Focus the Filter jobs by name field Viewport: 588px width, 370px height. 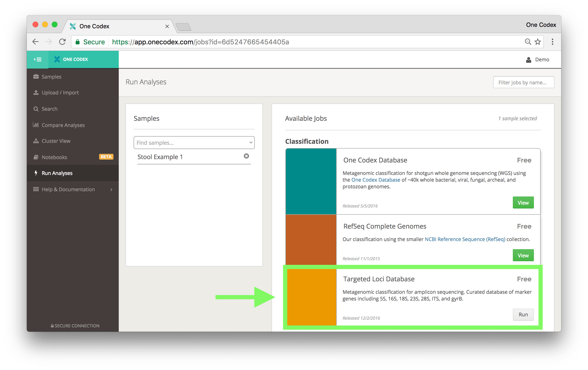pyautogui.click(x=524, y=82)
